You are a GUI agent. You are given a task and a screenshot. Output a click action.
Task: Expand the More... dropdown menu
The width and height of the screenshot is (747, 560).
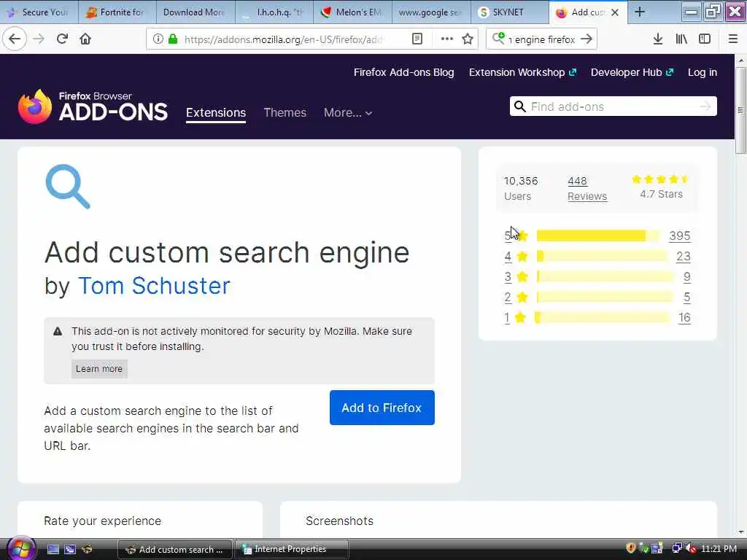click(348, 112)
